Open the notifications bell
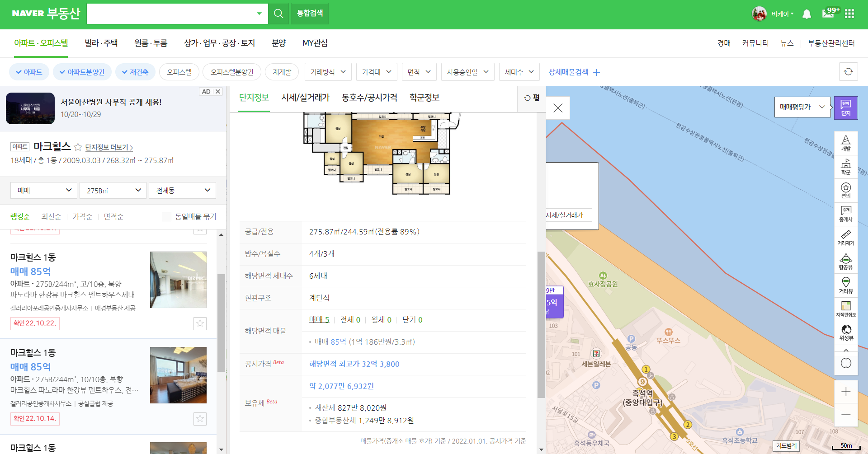 click(807, 14)
